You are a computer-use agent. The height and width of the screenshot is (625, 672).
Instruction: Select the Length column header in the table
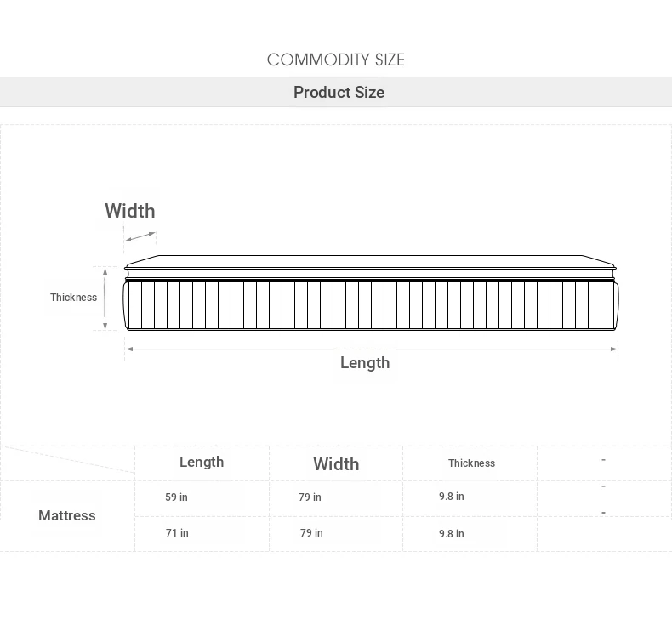pos(202,462)
